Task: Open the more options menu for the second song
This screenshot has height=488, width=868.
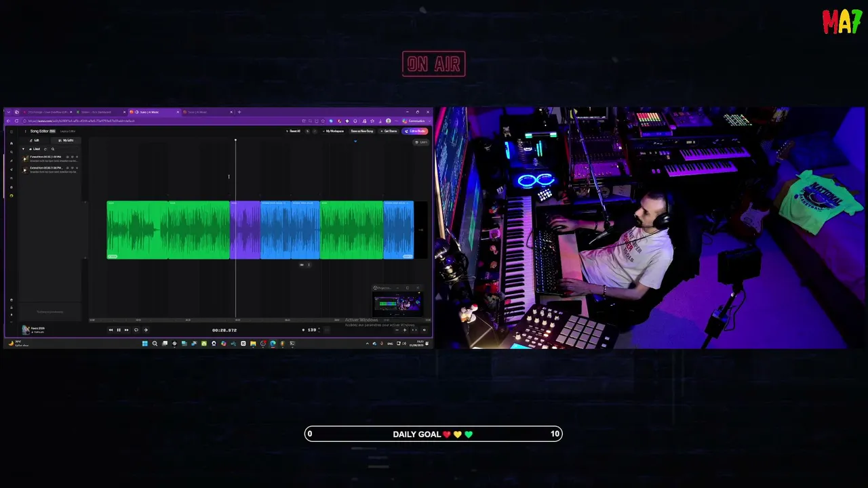Action: 77,167
